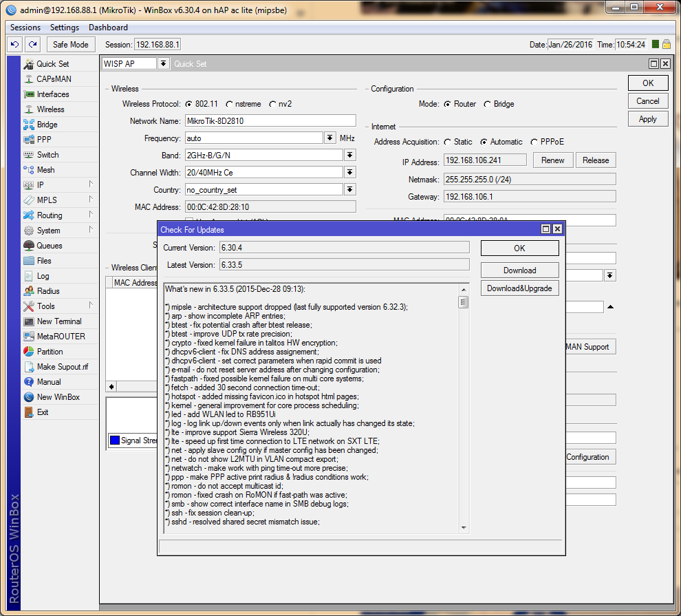Select the nstreme wireless protocol radio

tap(229, 105)
